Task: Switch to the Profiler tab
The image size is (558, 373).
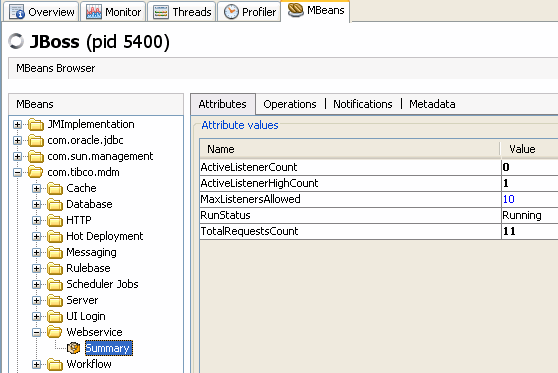Action: [249, 12]
